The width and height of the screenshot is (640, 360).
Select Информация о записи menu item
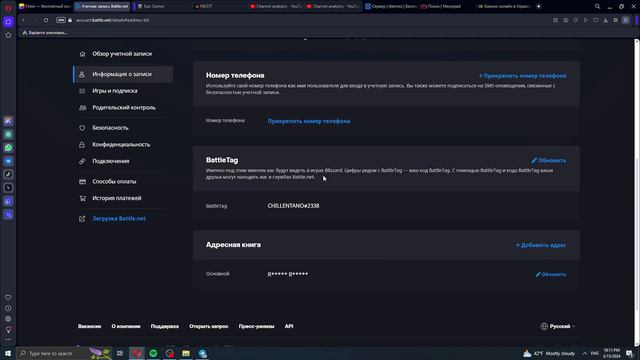pos(122,74)
